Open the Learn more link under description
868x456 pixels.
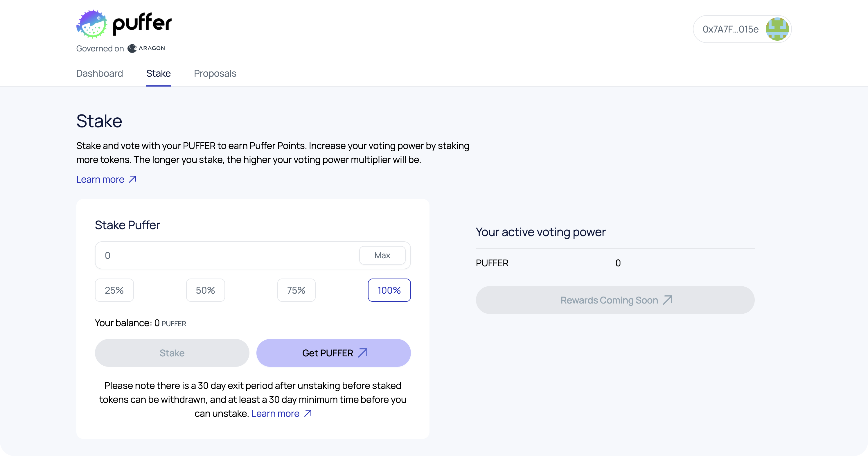coord(100,179)
